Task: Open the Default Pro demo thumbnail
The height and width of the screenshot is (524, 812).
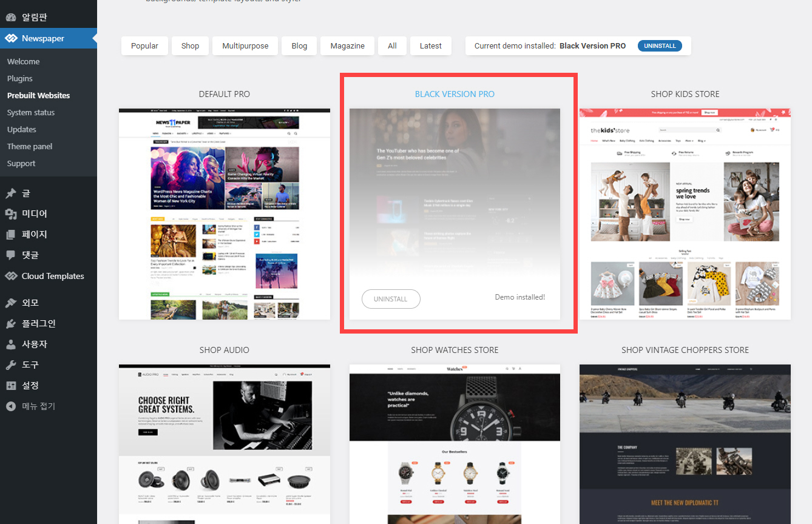Action: [225, 214]
